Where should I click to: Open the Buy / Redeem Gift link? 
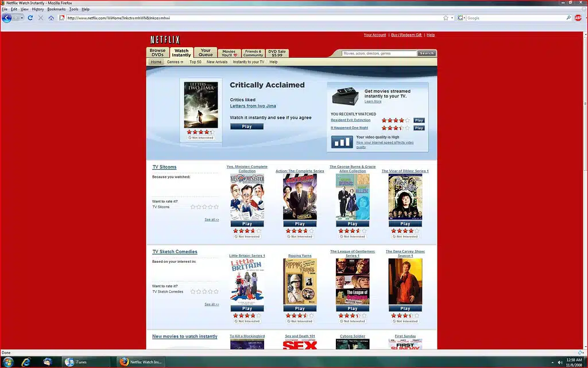click(x=406, y=35)
